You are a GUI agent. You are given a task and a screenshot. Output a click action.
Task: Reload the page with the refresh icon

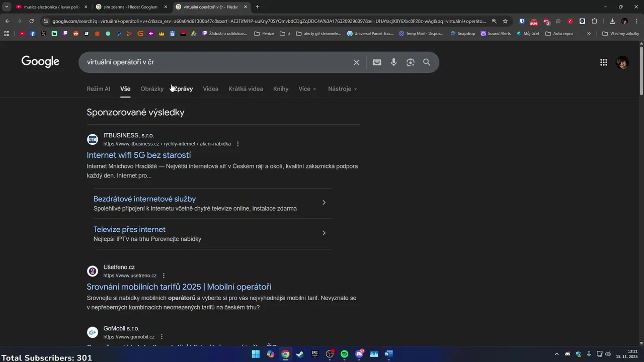31,21
